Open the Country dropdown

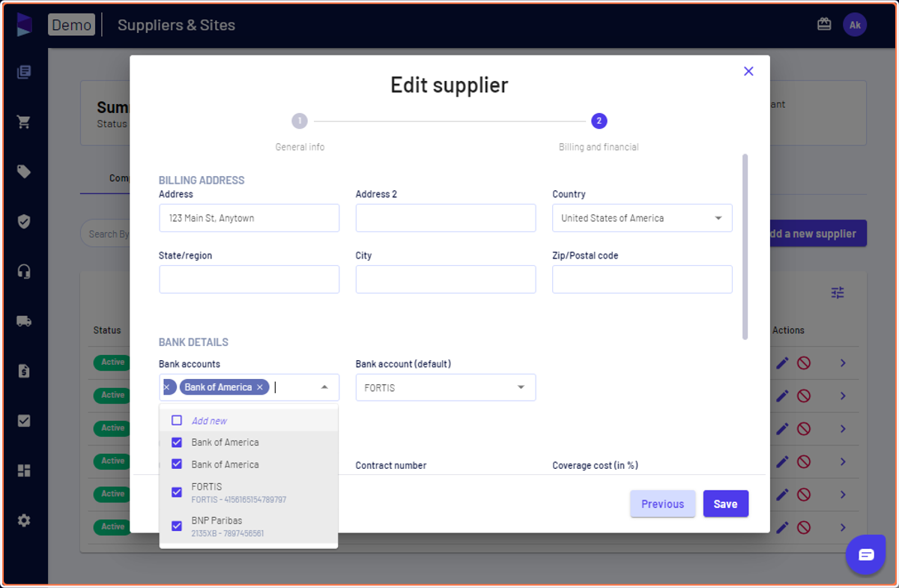(642, 218)
